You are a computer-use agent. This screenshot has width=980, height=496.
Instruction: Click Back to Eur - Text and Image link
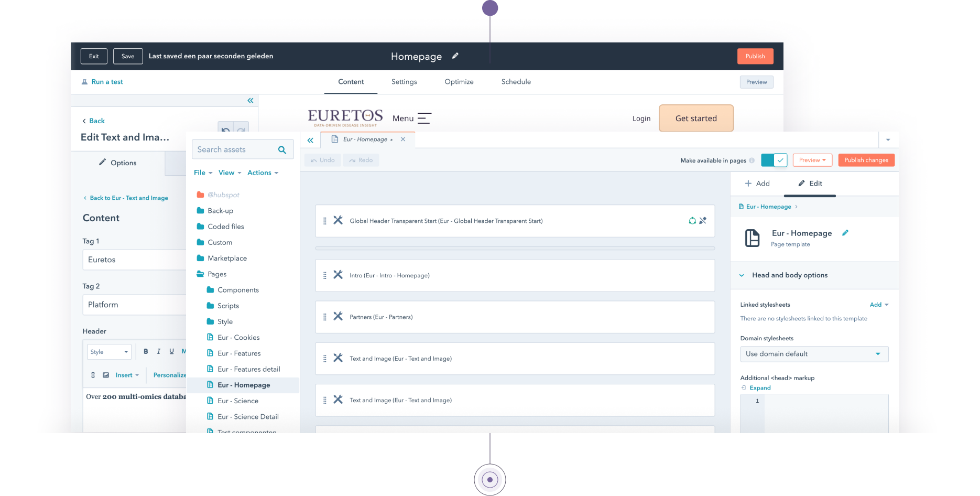(x=126, y=198)
